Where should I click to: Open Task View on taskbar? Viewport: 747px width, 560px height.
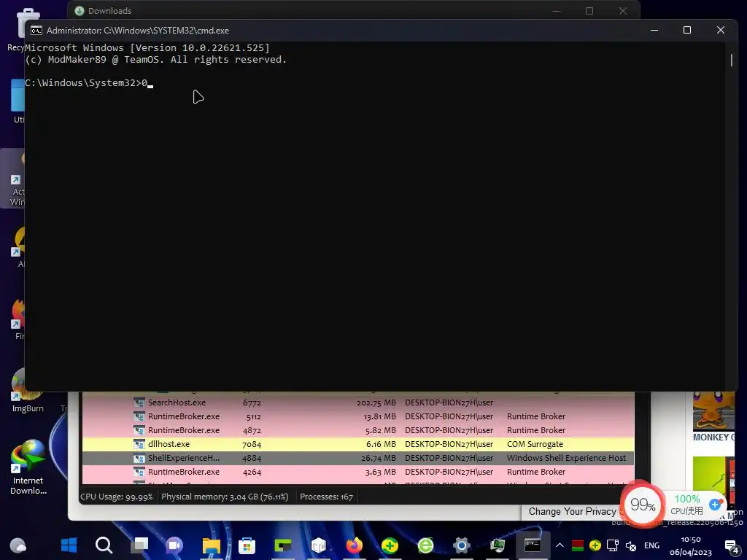tap(139, 545)
